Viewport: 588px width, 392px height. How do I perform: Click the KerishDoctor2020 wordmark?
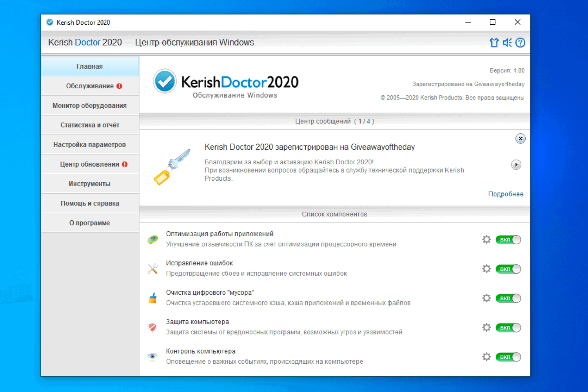240,82
